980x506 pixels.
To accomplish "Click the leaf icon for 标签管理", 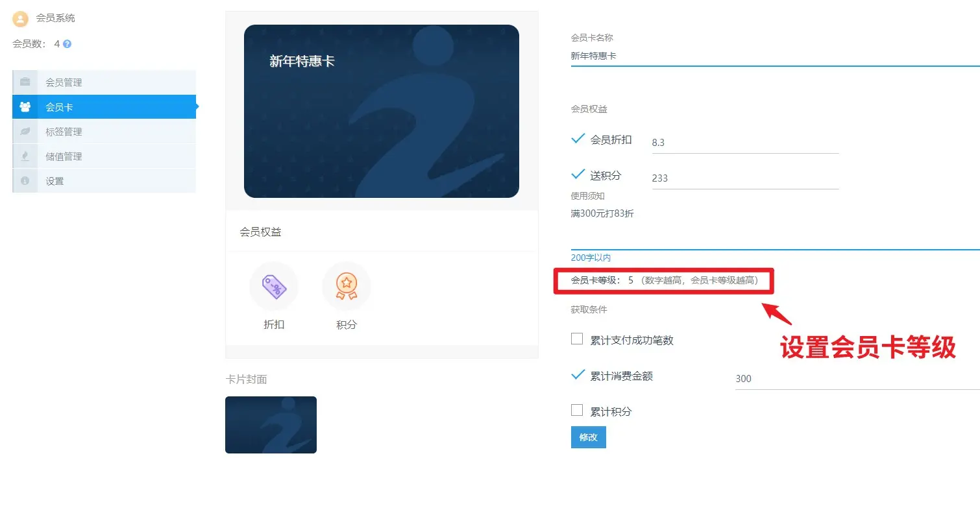I will pos(25,132).
